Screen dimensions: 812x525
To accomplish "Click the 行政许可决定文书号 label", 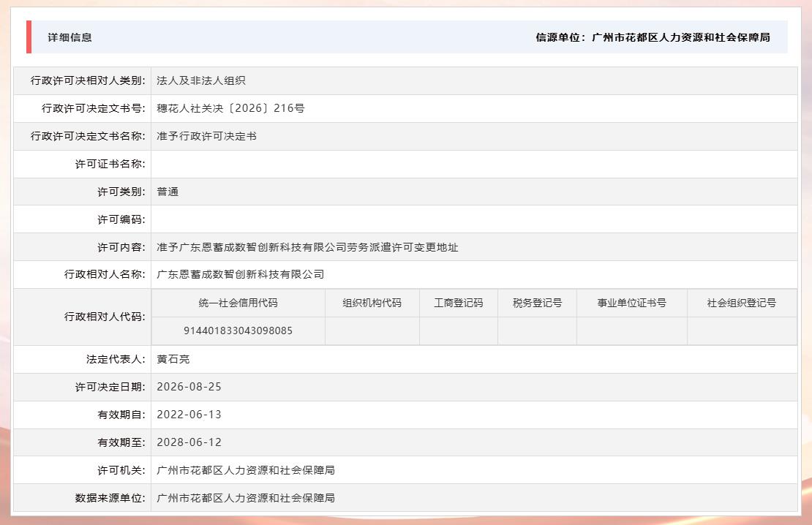I will click(93, 108).
